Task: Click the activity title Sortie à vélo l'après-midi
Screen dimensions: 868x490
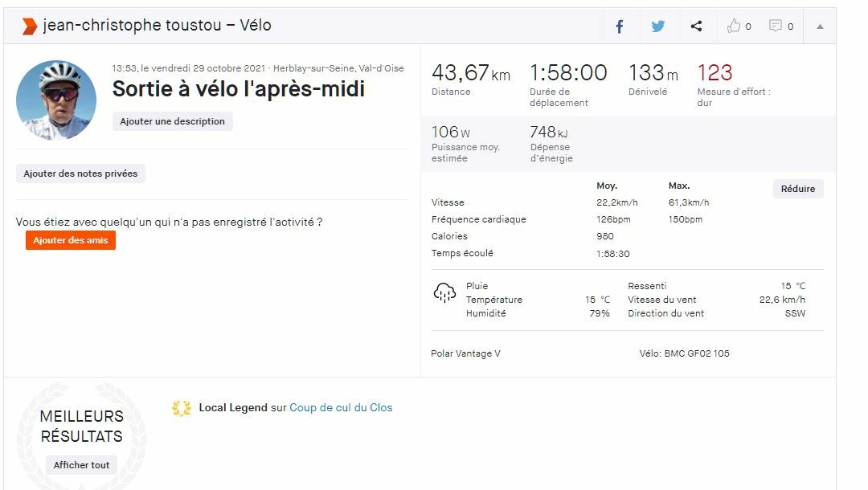Action: point(239,89)
